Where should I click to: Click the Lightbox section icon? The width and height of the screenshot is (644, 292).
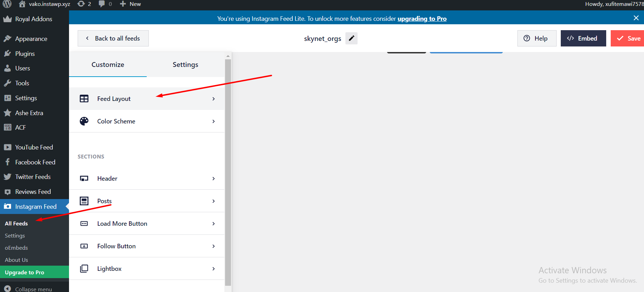(x=84, y=268)
